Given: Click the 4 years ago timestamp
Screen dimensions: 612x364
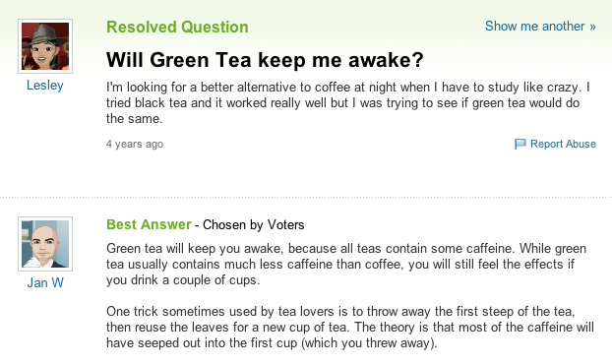Looking at the screenshot, I should (135, 144).
